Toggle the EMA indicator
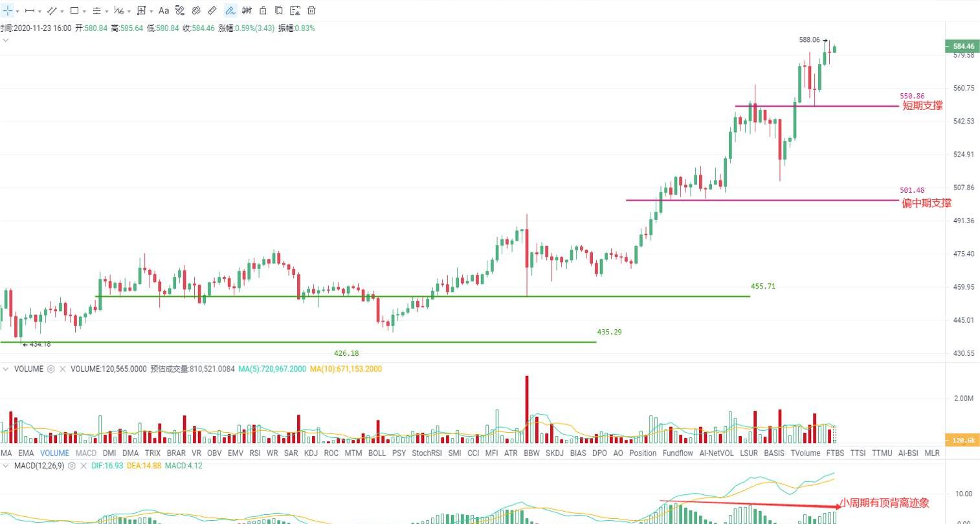Screen dimensions: 980x524 click(x=26, y=453)
